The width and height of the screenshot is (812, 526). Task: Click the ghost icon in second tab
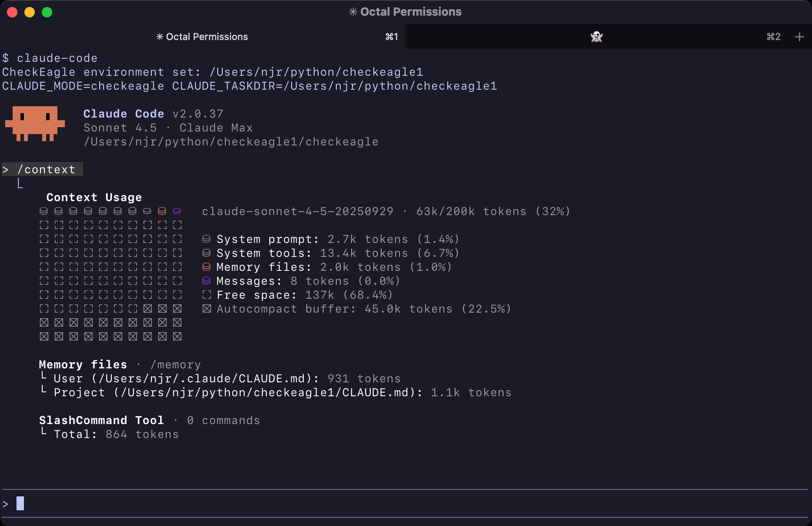[x=596, y=37]
